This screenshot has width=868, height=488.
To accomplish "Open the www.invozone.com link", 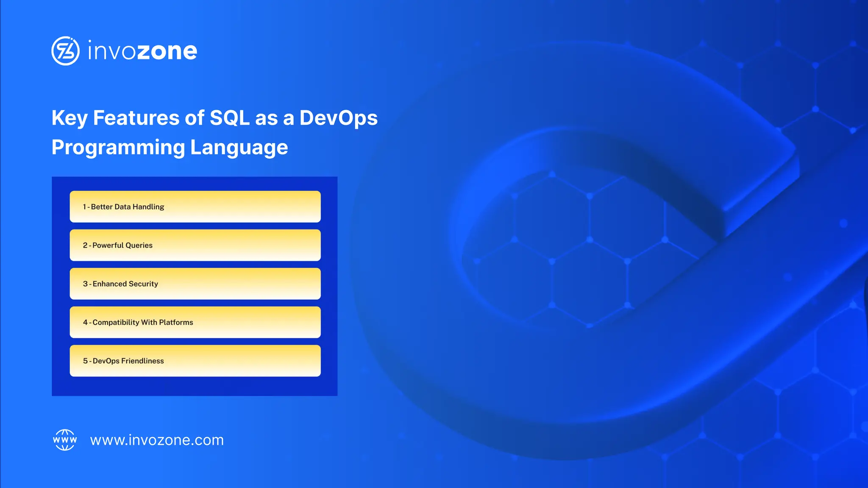I will pos(157,440).
